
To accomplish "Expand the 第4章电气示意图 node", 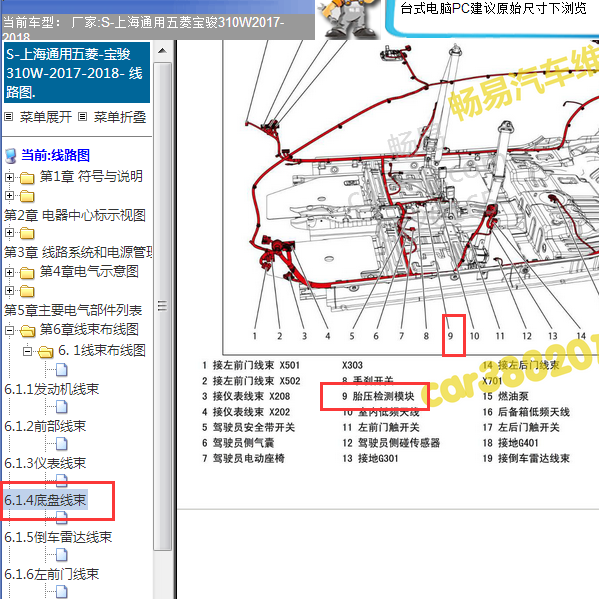I will click(x=9, y=272).
